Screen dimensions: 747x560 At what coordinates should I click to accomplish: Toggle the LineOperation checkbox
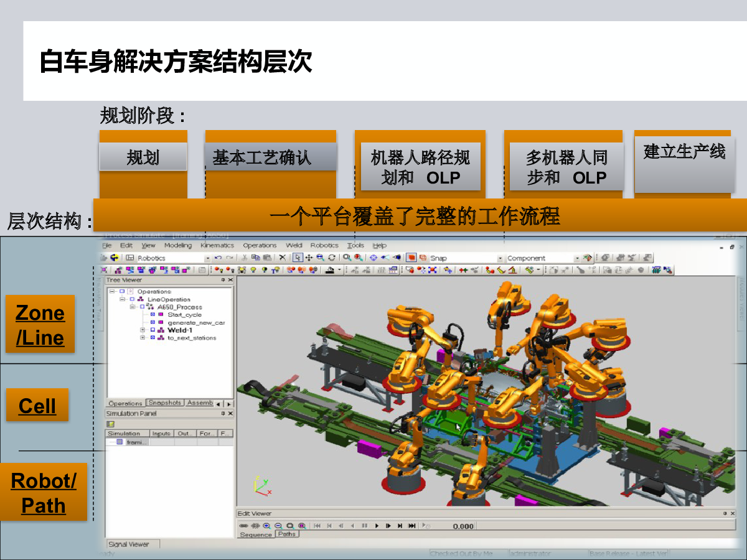tap(132, 299)
